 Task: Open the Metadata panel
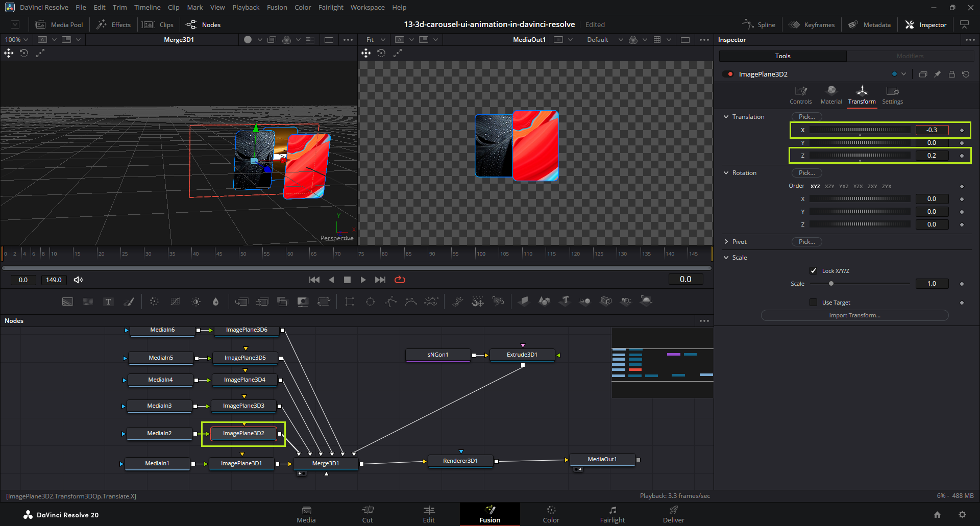(x=870, y=24)
